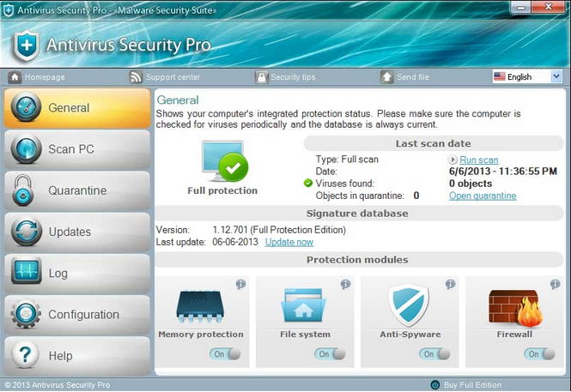Switch to the Updates section

(77, 232)
